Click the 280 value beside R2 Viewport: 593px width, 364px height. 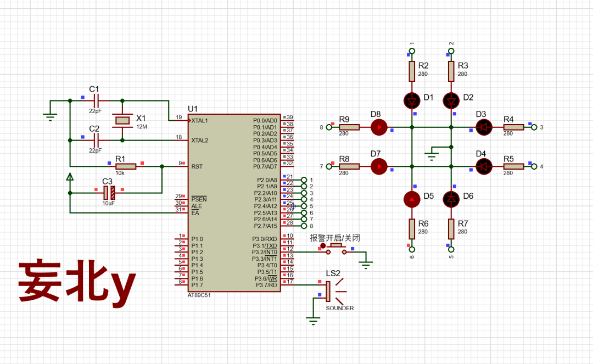click(x=423, y=74)
